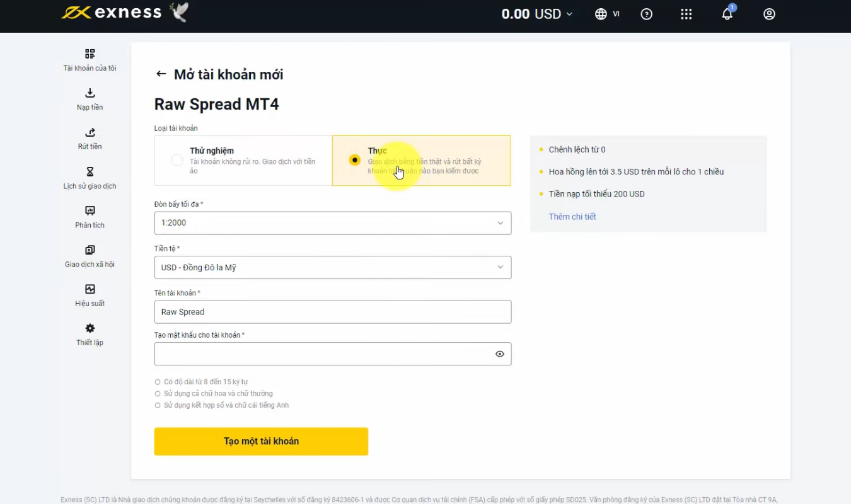This screenshot has height=504, width=851.
Task: Click the Sử dụng kết hợp số và chữ cái rule
Action: [x=226, y=405]
